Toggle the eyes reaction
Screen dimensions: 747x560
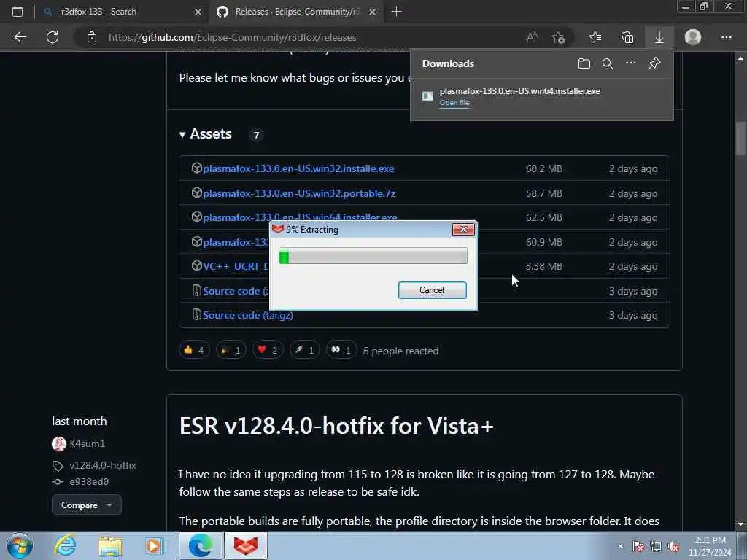(x=341, y=350)
